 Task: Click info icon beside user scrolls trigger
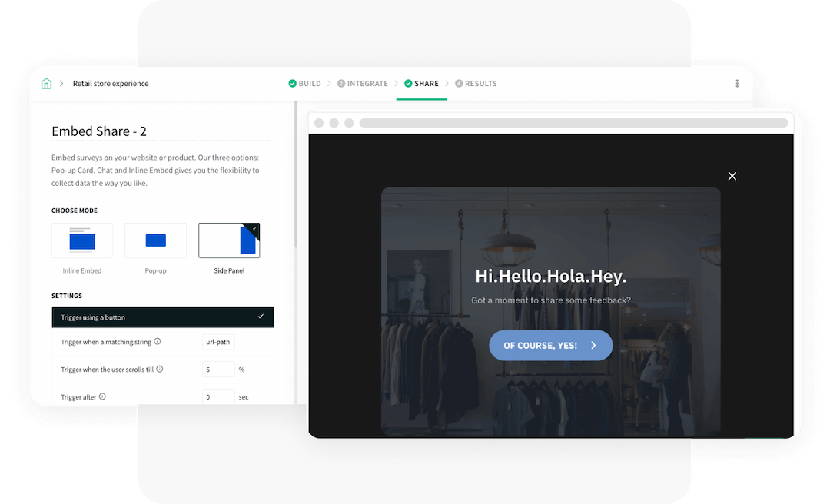pos(160,370)
